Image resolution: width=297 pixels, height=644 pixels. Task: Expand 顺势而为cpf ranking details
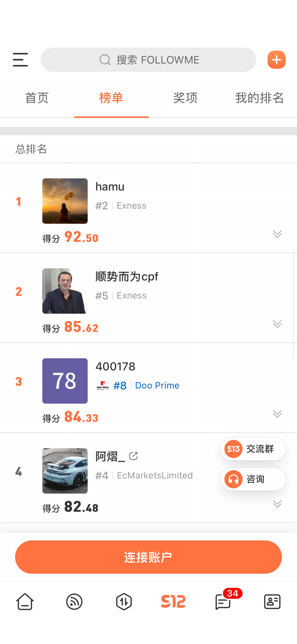277,324
